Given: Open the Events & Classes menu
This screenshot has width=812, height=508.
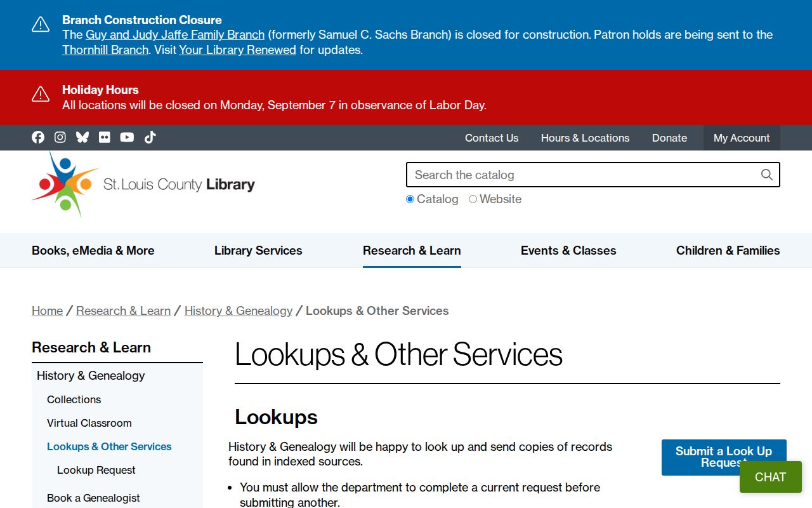Looking at the screenshot, I should (568, 250).
